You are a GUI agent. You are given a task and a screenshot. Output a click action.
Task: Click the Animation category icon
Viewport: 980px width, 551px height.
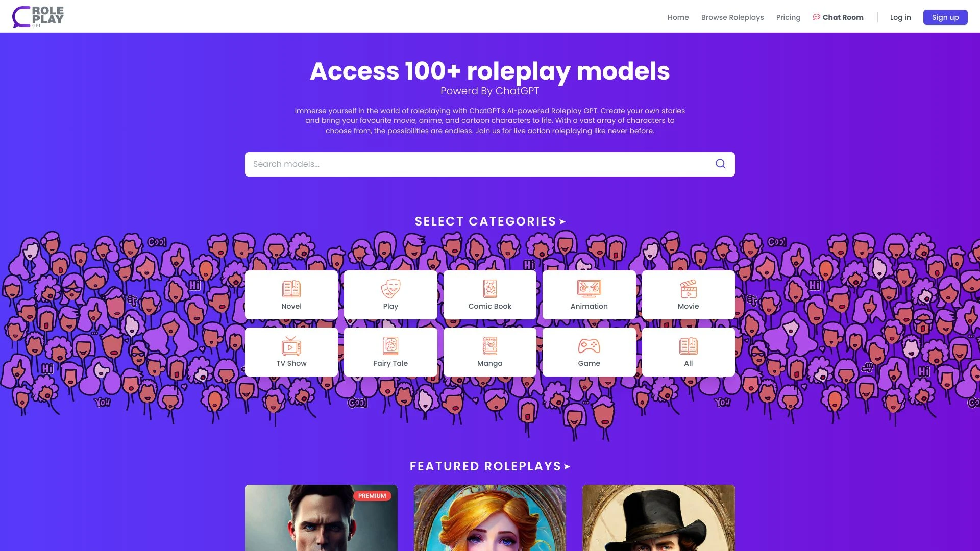[x=589, y=289]
